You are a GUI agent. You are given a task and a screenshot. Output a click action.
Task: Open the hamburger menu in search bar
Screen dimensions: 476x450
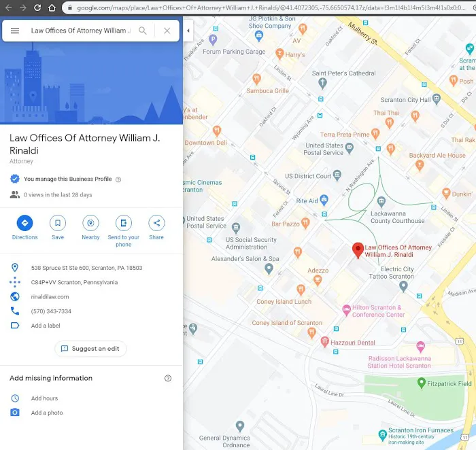click(x=15, y=31)
